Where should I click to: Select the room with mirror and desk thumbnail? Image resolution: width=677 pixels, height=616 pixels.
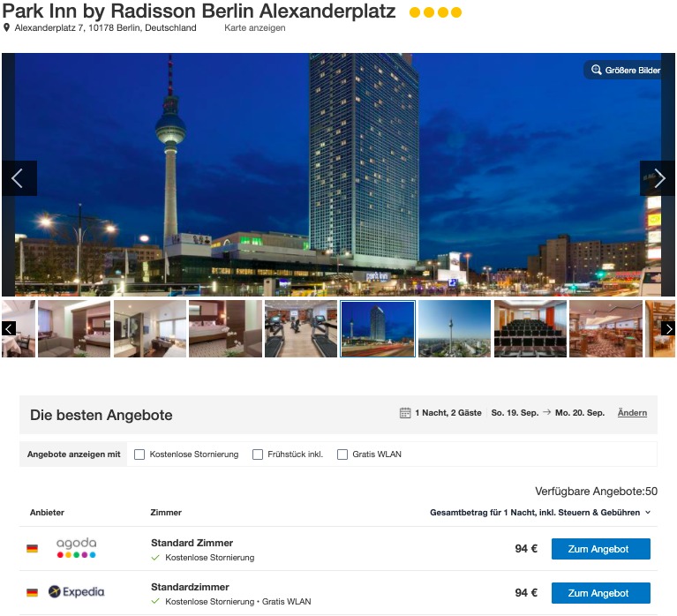pos(150,328)
